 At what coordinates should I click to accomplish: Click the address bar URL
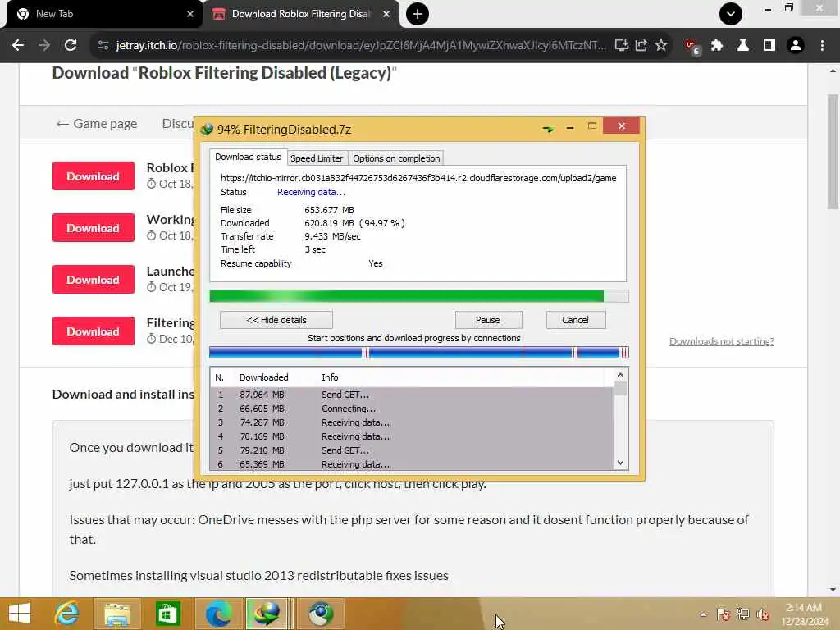click(x=361, y=46)
